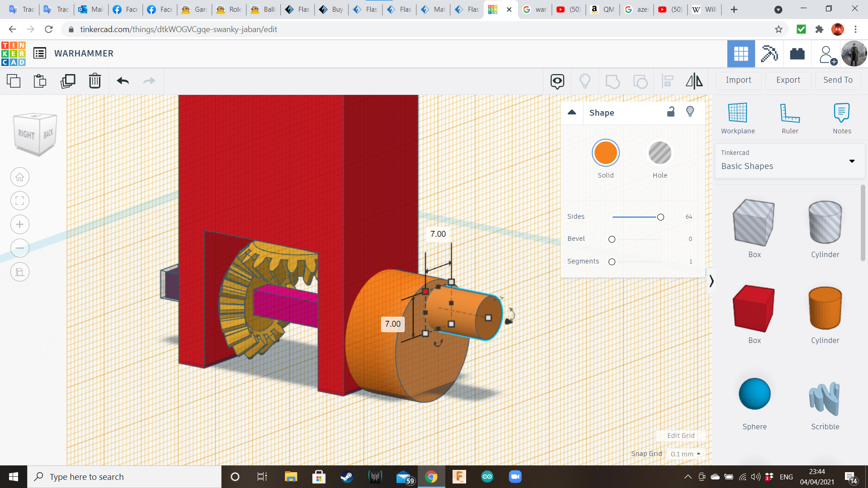
Task: Toggle the shape lock icon
Action: [671, 112]
